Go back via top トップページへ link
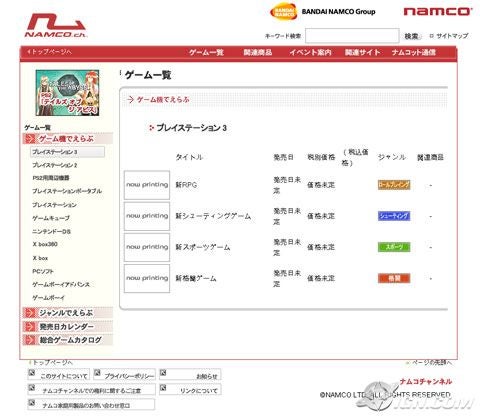 (49, 52)
